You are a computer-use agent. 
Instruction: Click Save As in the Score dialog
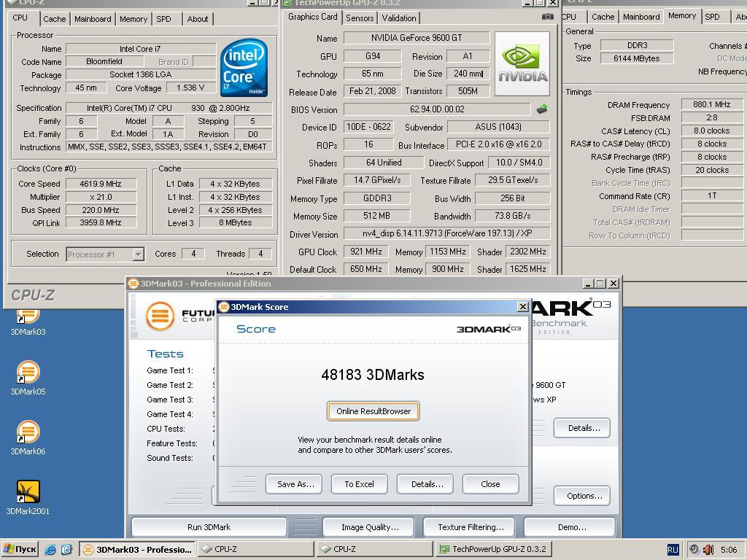point(294,484)
